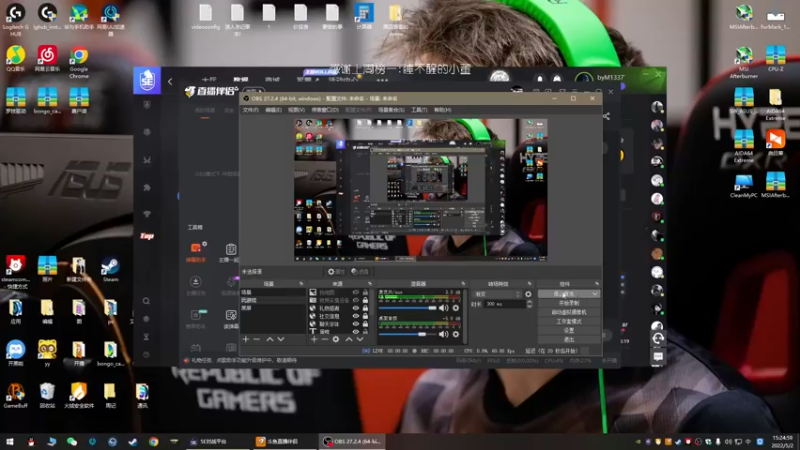
Task: Click the Top icon in 5E sidebar
Action: click(x=147, y=236)
